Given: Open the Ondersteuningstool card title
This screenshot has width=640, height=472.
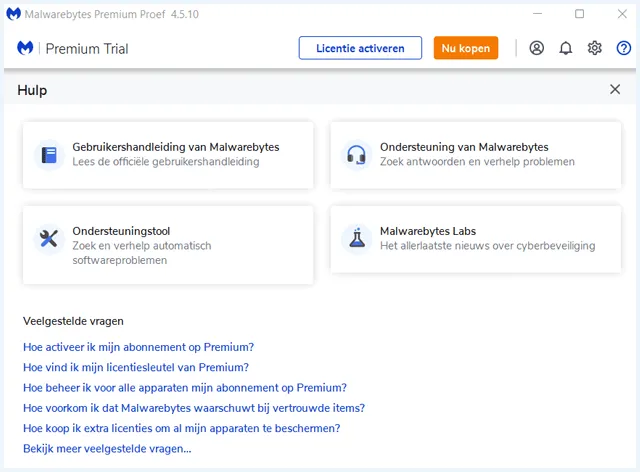Looking at the screenshot, I should 121,231.
